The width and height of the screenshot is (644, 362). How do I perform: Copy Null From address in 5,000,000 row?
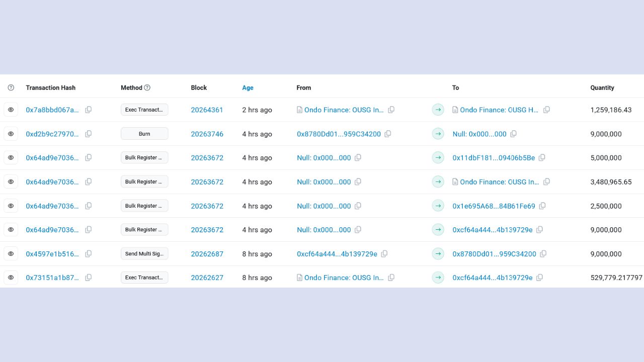point(358,157)
